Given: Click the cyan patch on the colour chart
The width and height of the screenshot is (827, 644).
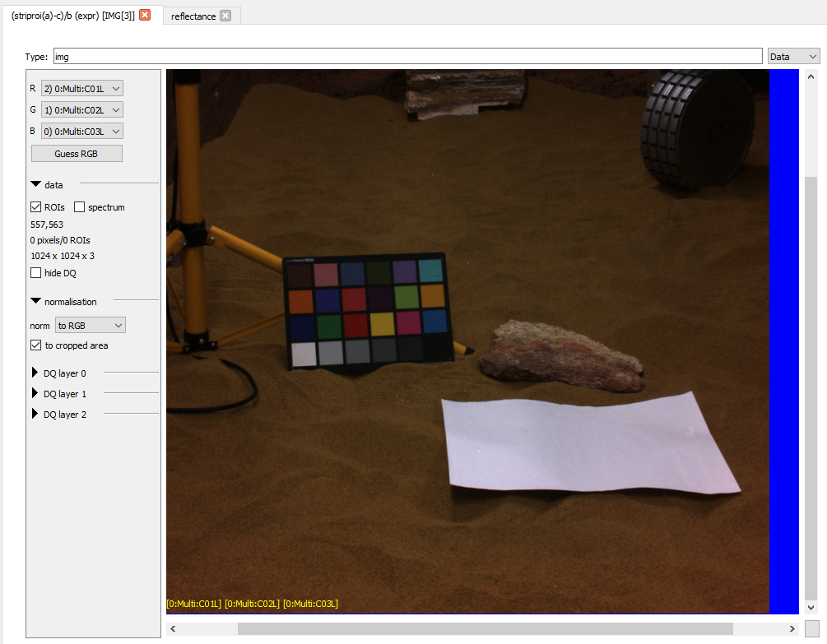Looking at the screenshot, I should pyautogui.click(x=430, y=271).
